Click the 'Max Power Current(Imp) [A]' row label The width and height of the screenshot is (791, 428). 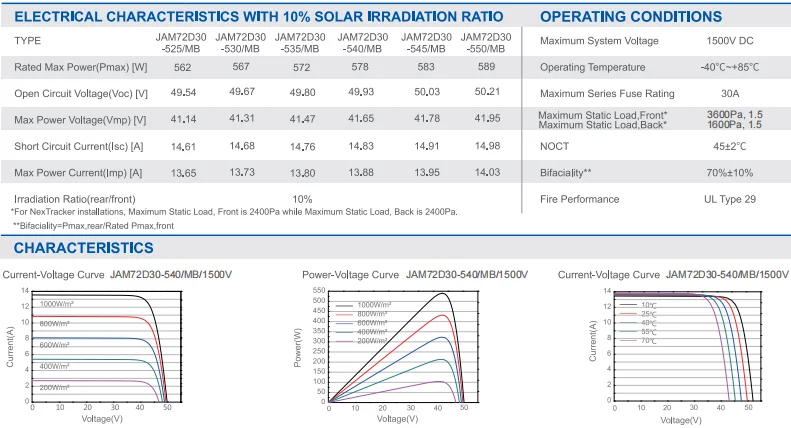78,173
